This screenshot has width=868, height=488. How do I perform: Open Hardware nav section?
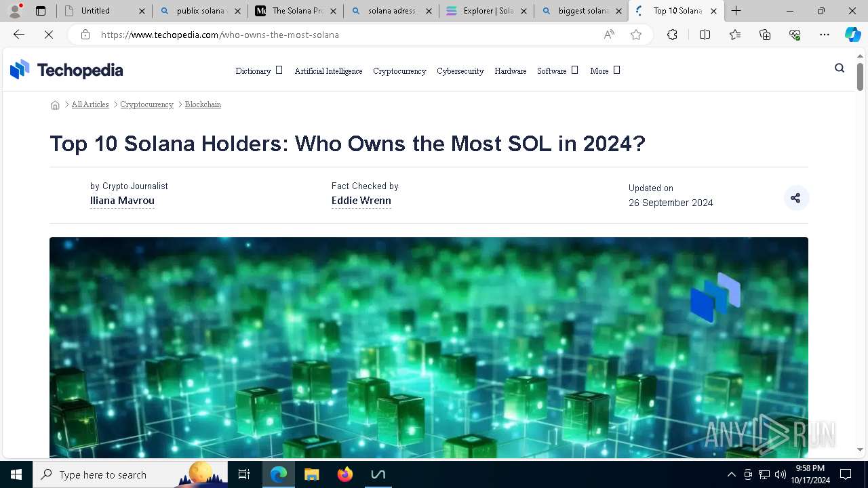pos(511,70)
